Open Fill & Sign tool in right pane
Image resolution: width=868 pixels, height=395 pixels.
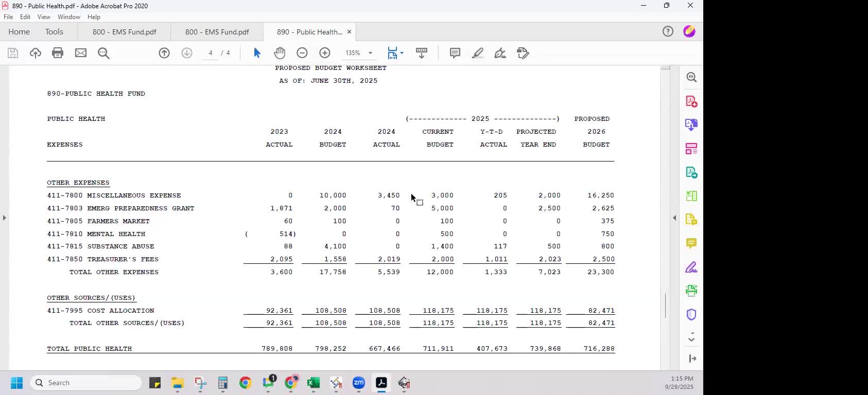pos(691,267)
